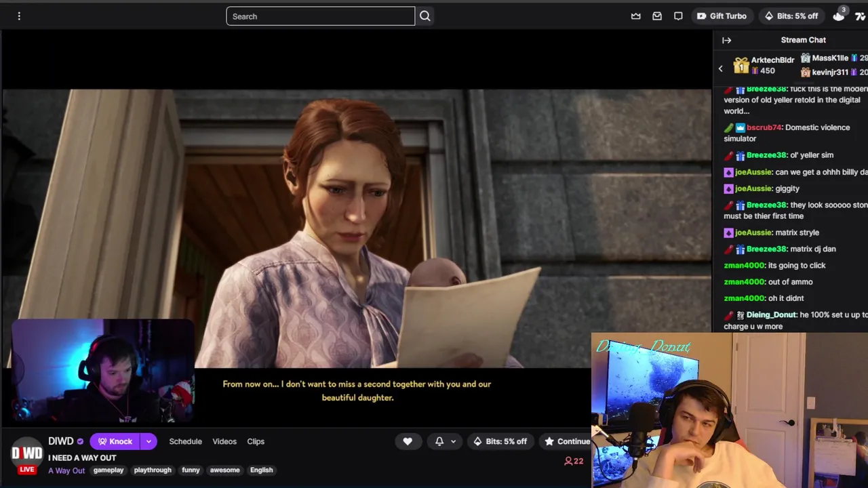This screenshot has height=488, width=868.
Task: Click the star Continue subscribe button
Action: (567, 441)
